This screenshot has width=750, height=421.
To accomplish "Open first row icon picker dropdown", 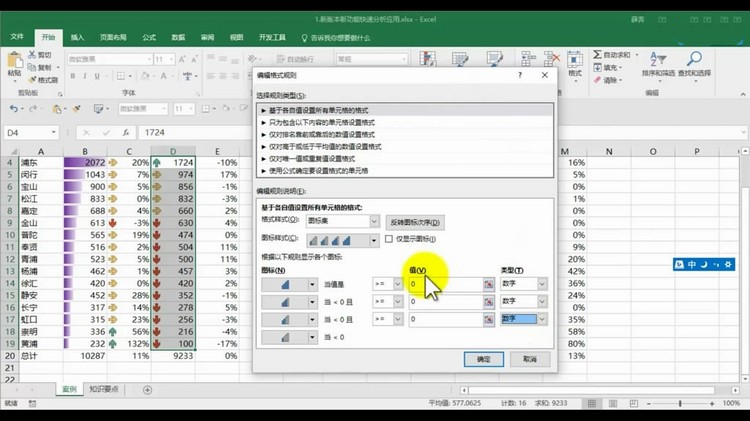I will (x=312, y=285).
